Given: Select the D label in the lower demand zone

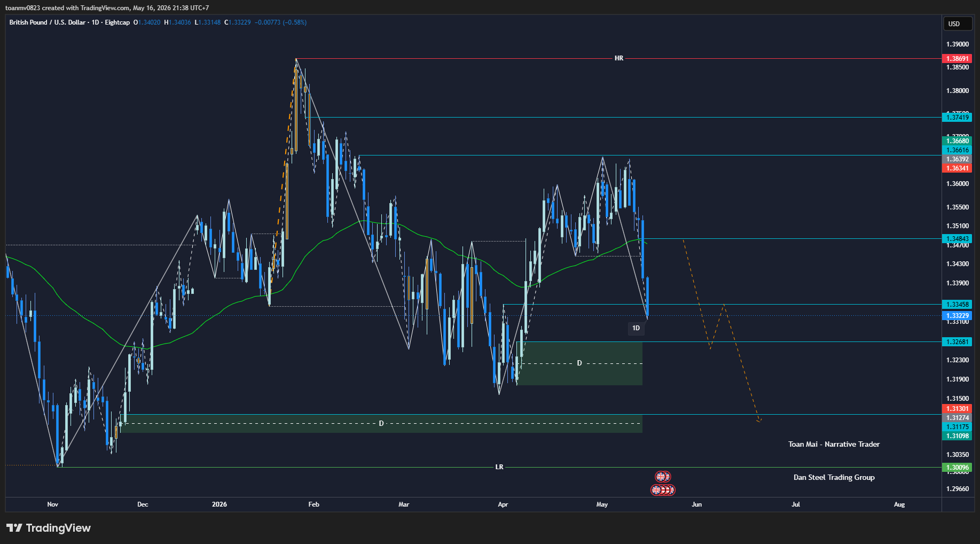Looking at the screenshot, I should click(x=381, y=423).
